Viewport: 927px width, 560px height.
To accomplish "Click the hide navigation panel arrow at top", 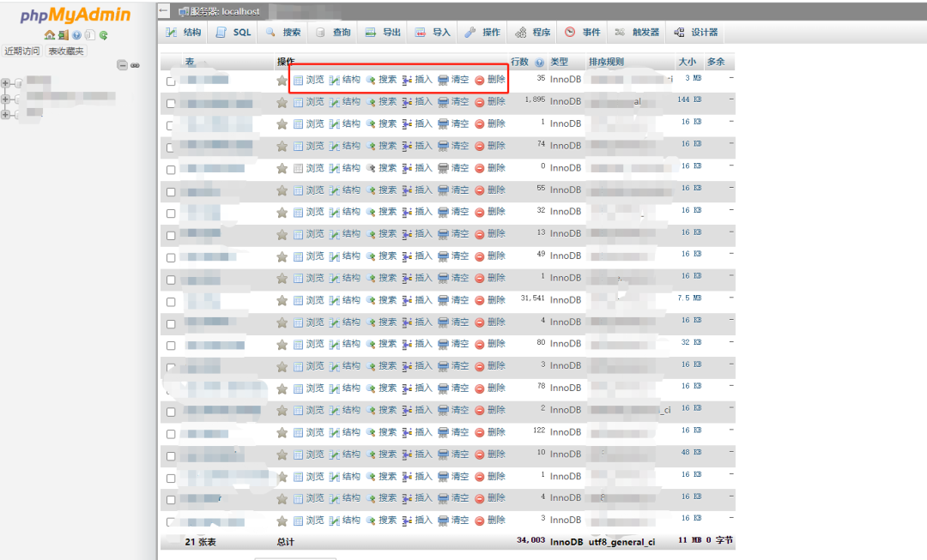I will (x=164, y=10).
